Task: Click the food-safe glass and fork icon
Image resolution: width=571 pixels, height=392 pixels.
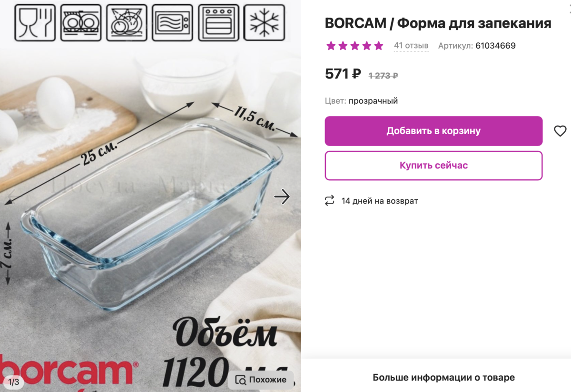Action: pos(35,22)
